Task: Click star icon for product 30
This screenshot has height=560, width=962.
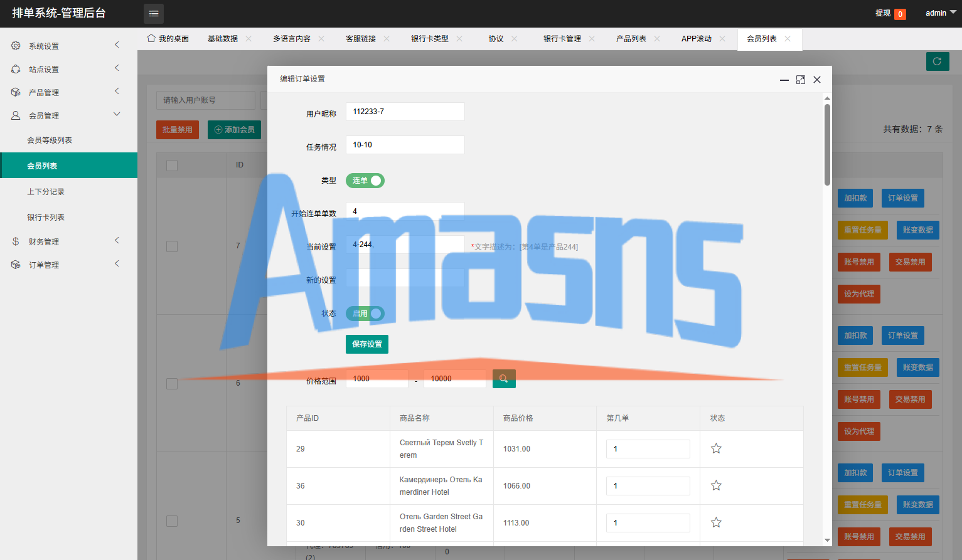Action: (x=716, y=522)
